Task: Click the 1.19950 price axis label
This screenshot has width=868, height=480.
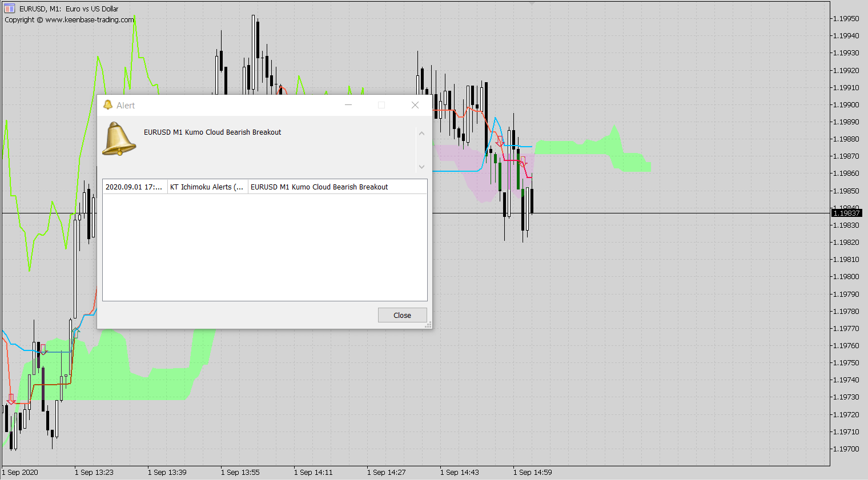Action: click(846, 18)
